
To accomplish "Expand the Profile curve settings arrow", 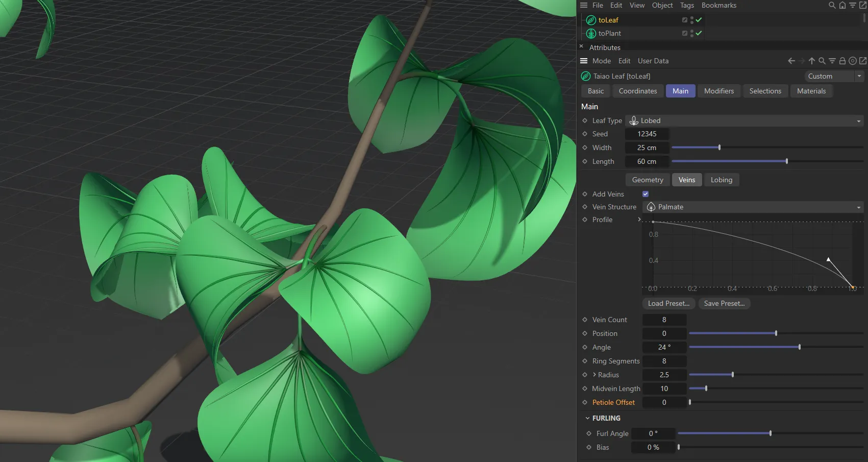I will (639, 220).
